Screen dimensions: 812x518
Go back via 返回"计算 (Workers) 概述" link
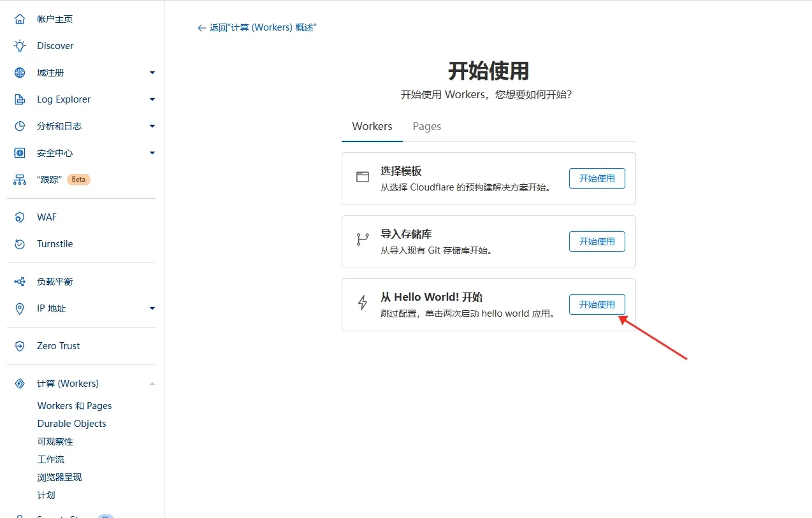(x=263, y=28)
